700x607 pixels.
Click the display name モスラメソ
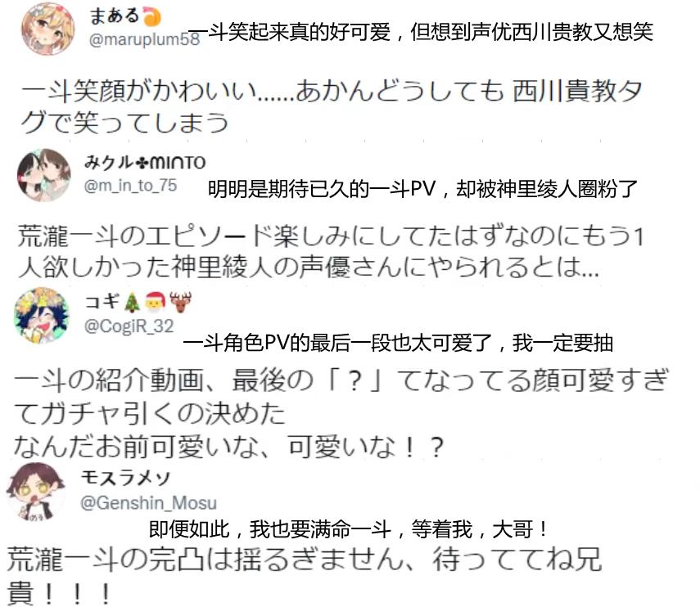coord(125,478)
